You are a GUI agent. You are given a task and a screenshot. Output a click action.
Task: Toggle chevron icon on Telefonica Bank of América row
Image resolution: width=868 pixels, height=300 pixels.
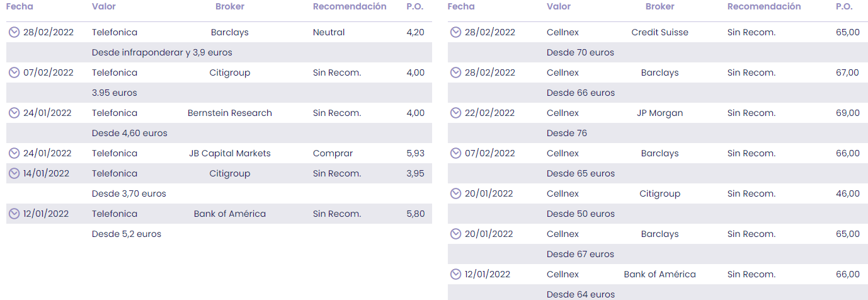coord(14,214)
